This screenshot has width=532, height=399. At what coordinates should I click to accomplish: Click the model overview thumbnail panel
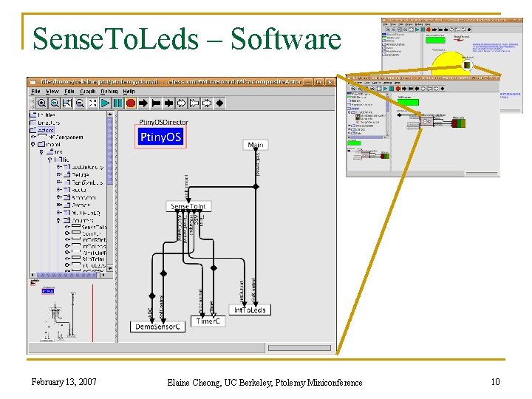[72, 311]
